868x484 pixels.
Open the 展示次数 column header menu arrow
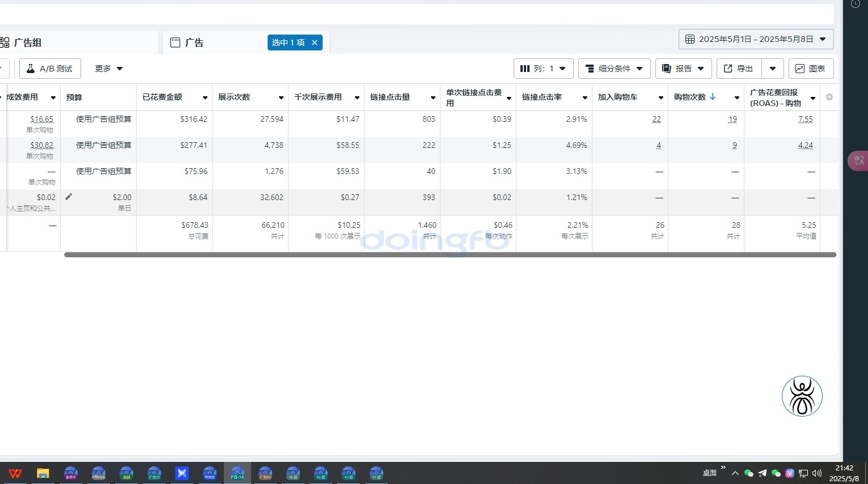[281, 97]
